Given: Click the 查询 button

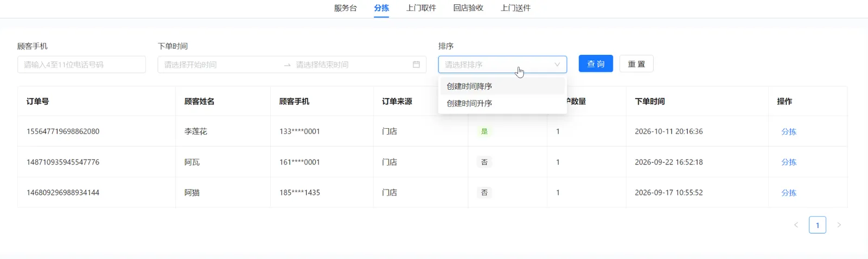Looking at the screenshot, I should (x=596, y=64).
